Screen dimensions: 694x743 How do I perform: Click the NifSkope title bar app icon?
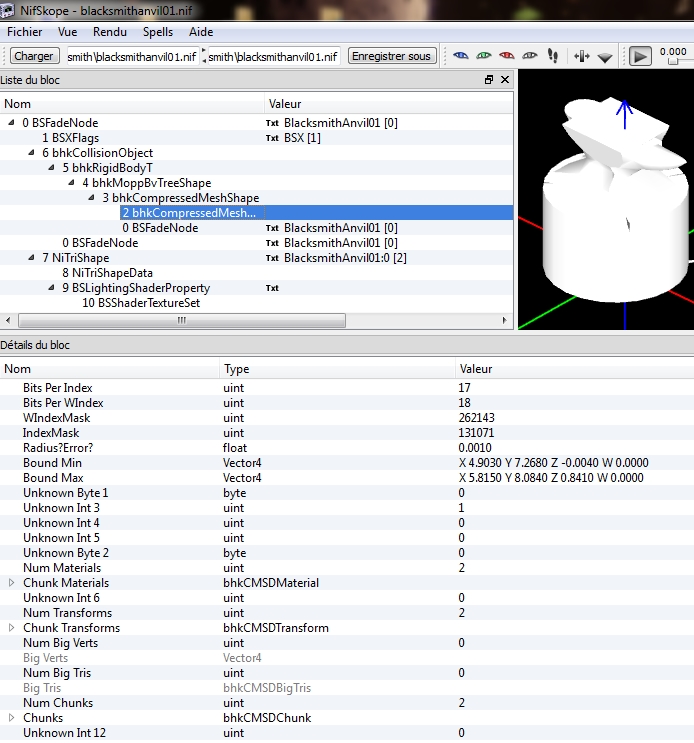click(8, 10)
